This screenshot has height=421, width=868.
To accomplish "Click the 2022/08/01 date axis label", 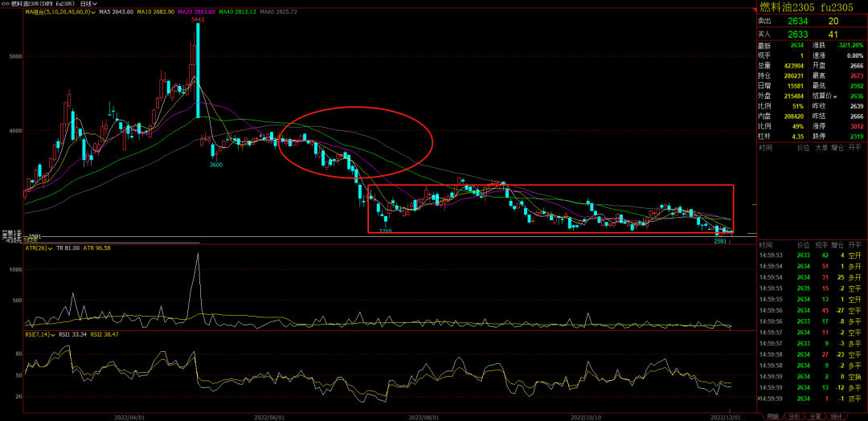I will pos(424,416).
